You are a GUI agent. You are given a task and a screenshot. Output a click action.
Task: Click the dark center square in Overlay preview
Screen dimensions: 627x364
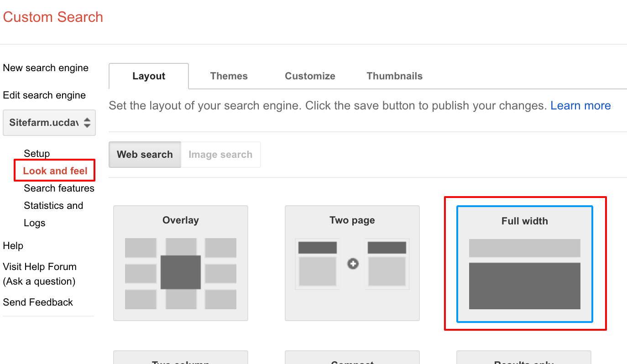pyautogui.click(x=181, y=272)
